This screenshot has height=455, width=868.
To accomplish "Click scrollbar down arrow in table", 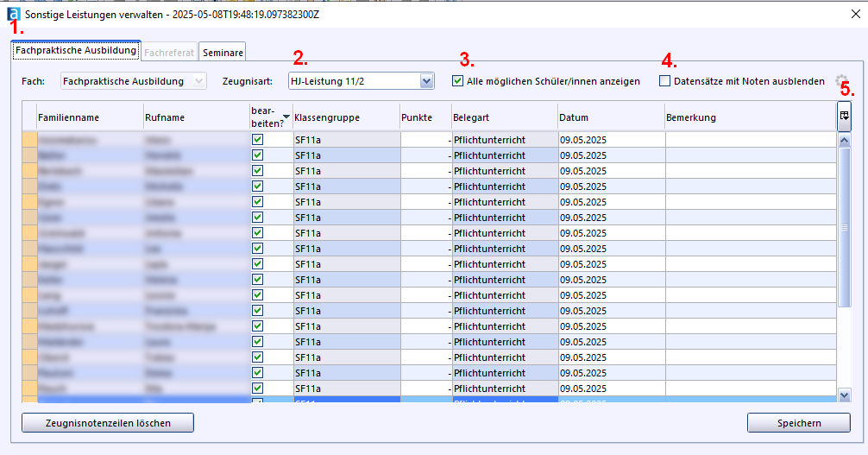I will coord(844,395).
